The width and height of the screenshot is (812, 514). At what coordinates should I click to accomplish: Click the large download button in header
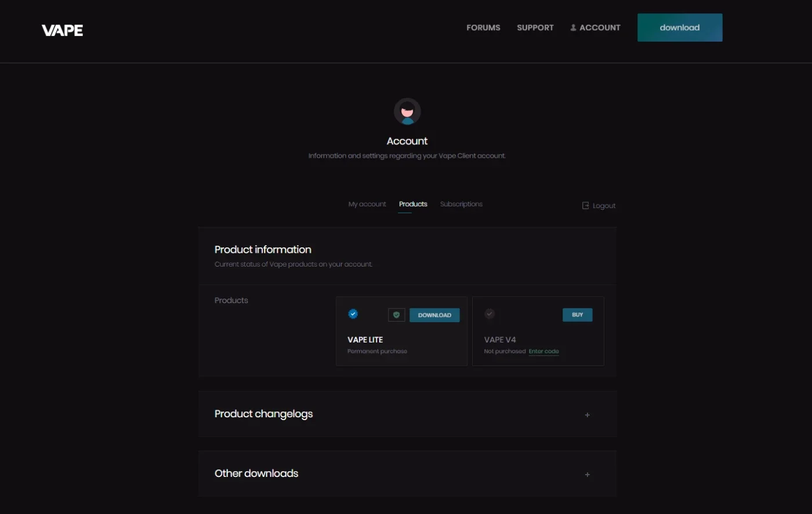(x=680, y=28)
